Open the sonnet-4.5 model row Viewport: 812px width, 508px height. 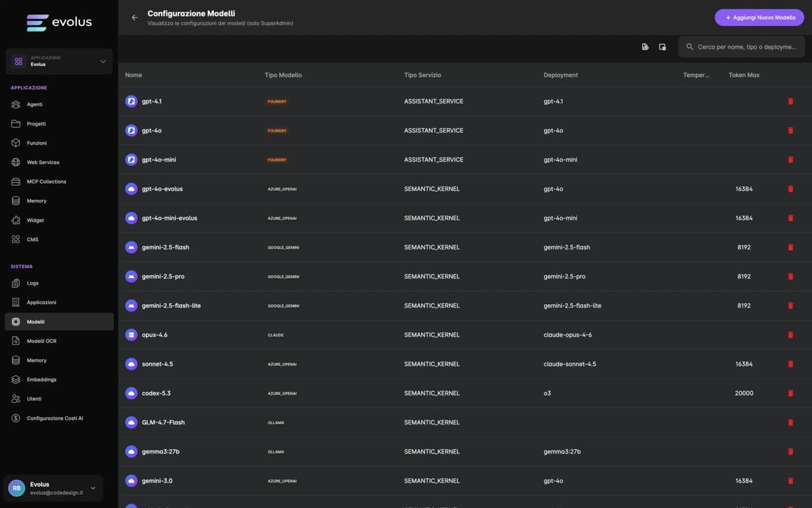coord(157,364)
